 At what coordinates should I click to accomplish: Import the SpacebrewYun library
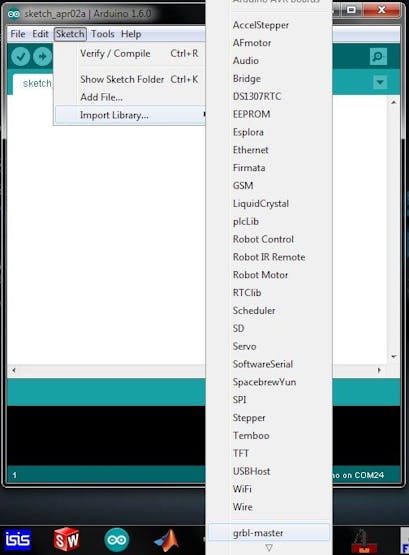click(x=264, y=382)
